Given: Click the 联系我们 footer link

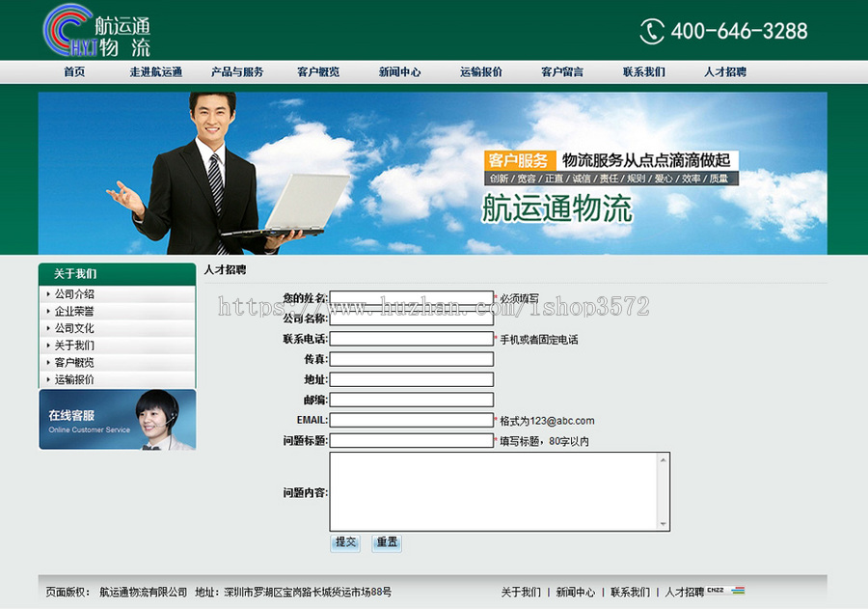Looking at the screenshot, I should [628, 590].
